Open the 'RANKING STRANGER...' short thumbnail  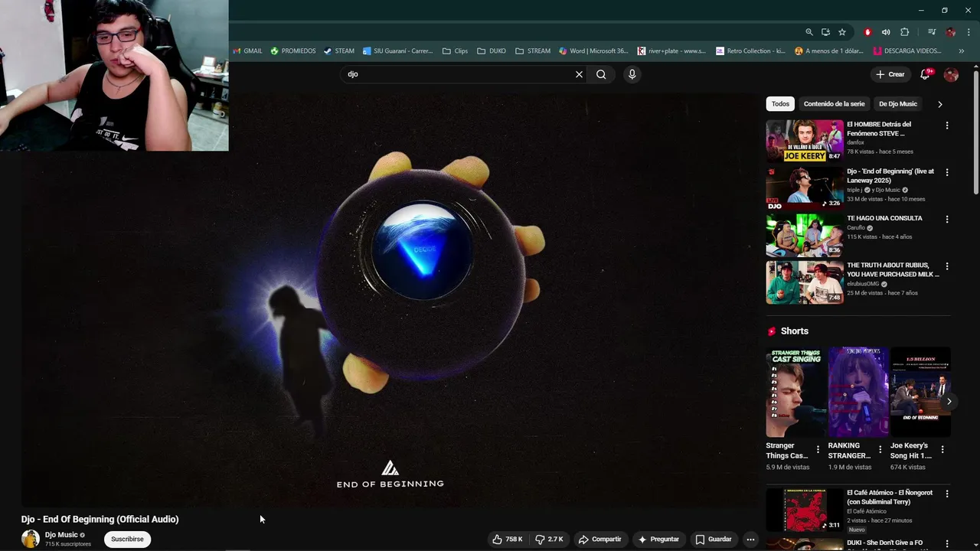click(x=858, y=392)
